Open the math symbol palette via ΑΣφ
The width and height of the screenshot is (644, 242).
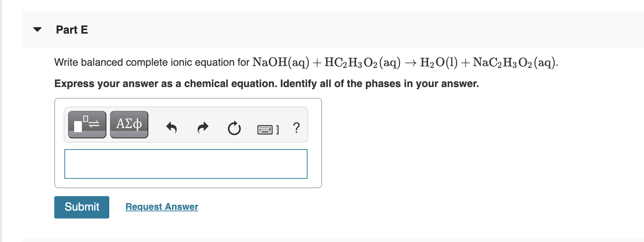[x=129, y=124]
